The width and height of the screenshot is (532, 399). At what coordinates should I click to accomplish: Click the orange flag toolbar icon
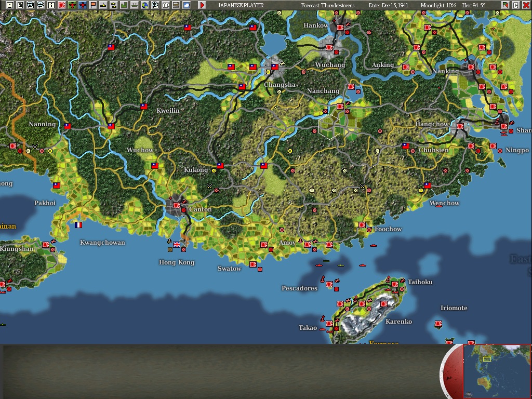click(x=93, y=5)
